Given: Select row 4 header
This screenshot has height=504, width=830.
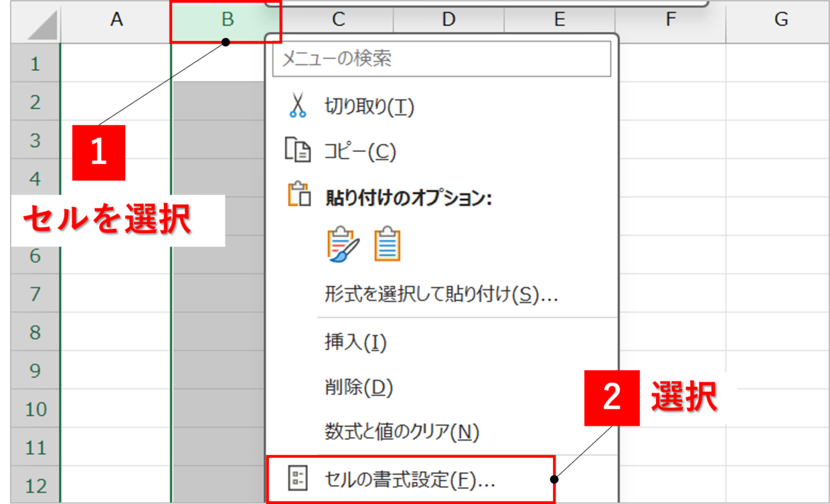Looking at the screenshot, I should [34, 178].
